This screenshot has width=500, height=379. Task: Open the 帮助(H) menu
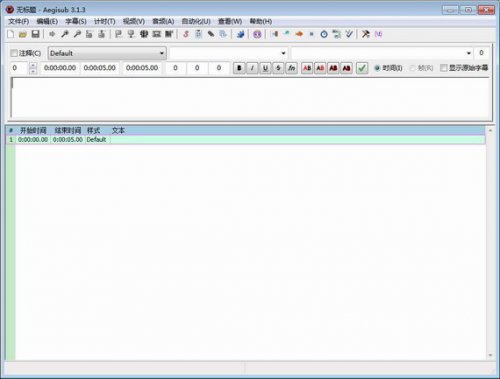[x=261, y=22]
